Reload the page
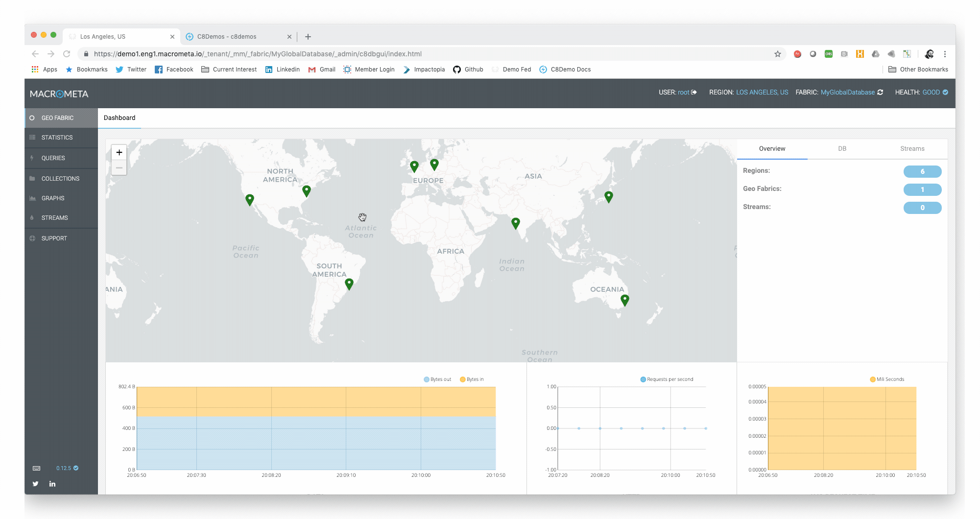The width and height of the screenshot is (980, 519). (67, 54)
